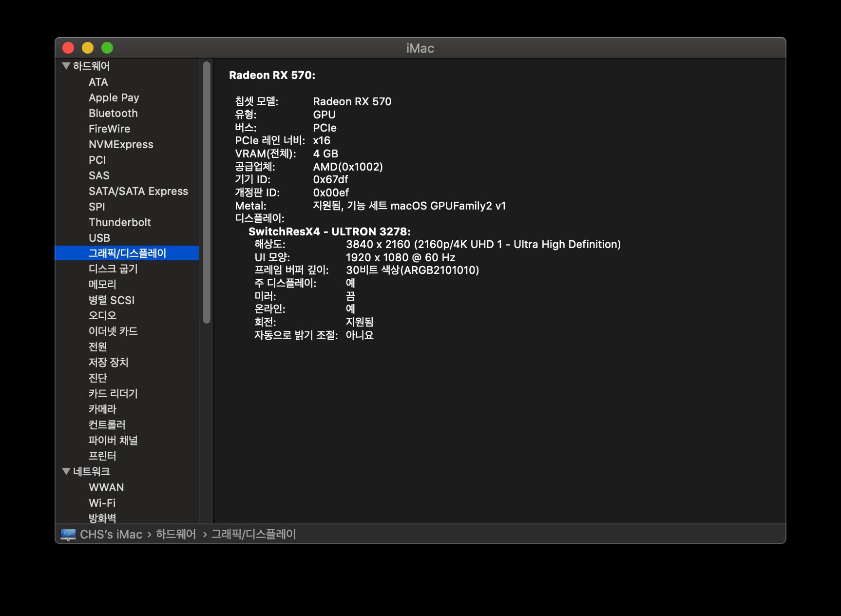Select 진단 entry
841x616 pixels.
pos(98,378)
